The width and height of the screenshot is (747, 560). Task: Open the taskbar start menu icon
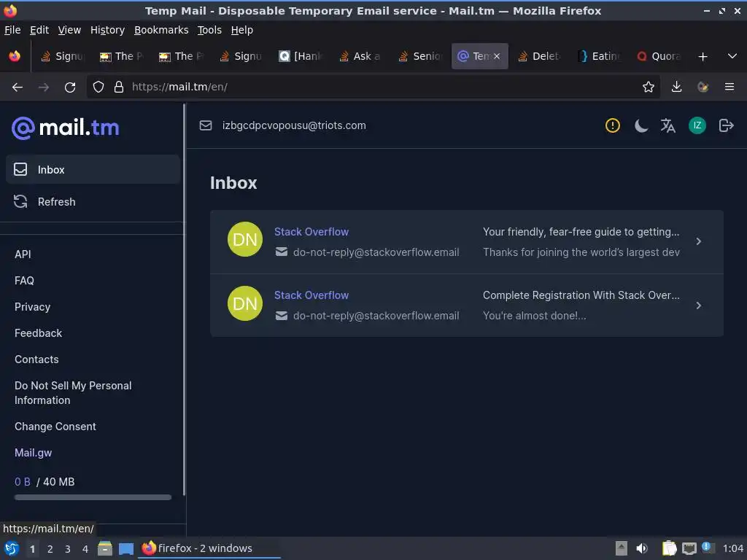click(12, 548)
